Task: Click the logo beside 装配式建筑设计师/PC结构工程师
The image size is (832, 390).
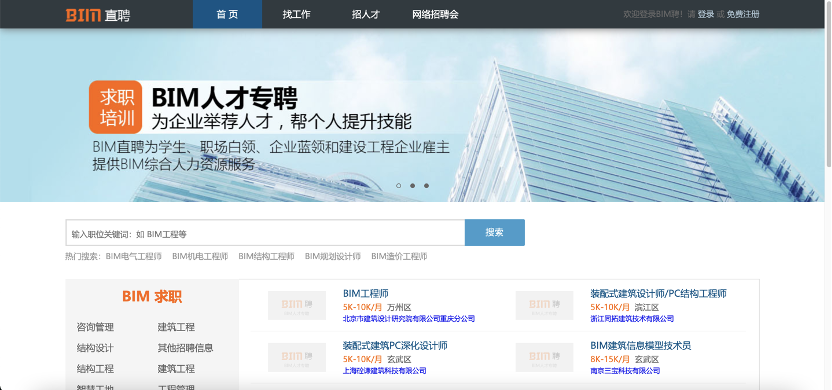Action: tap(544, 305)
